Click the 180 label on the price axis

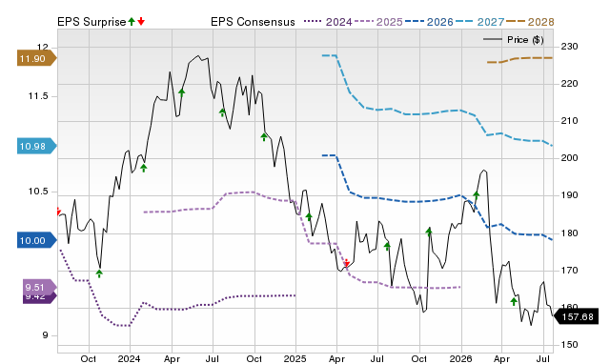(569, 233)
